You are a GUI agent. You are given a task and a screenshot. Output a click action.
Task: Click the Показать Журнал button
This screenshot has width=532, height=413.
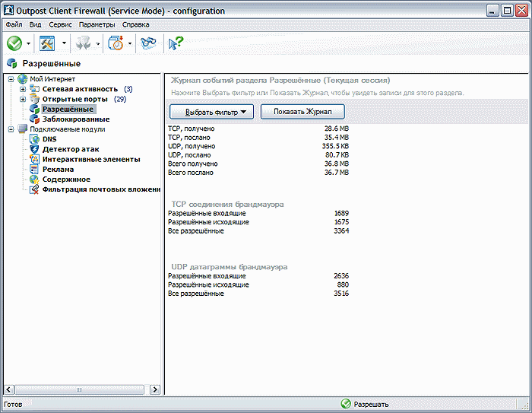(x=302, y=111)
